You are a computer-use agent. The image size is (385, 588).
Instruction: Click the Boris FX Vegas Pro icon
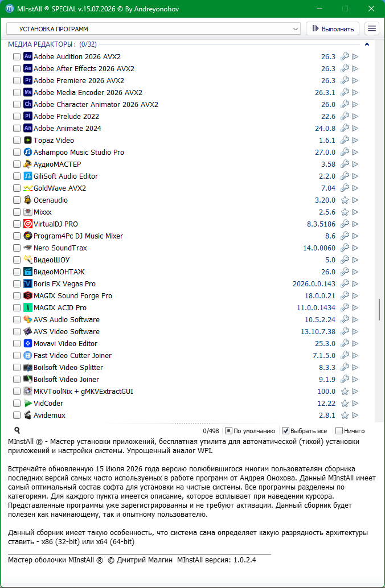tap(28, 284)
